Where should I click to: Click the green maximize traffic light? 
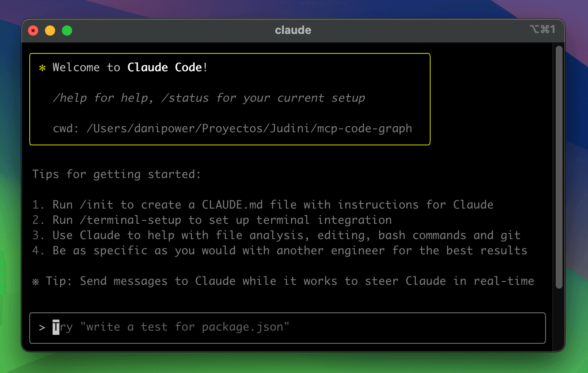(67, 30)
